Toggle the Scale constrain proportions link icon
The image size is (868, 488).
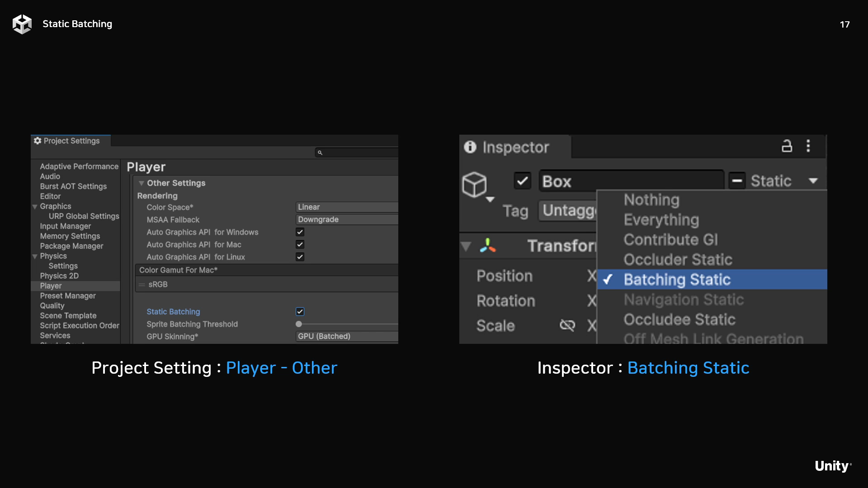coord(567,325)
